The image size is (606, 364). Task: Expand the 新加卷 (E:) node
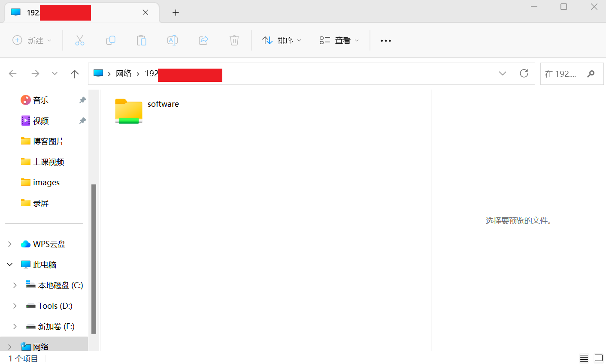click(x=15, y=326)
